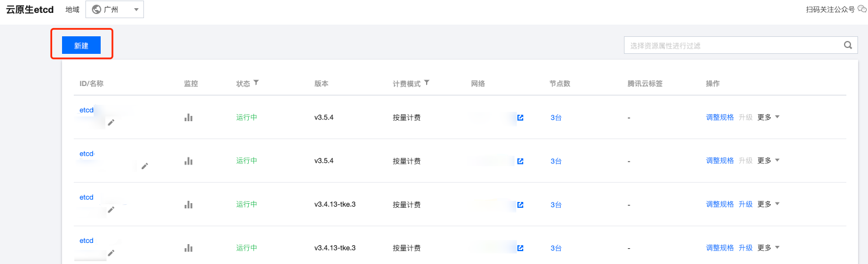
Task: Click the 运行中 status in the first row
Action: (x=247, y=117)
